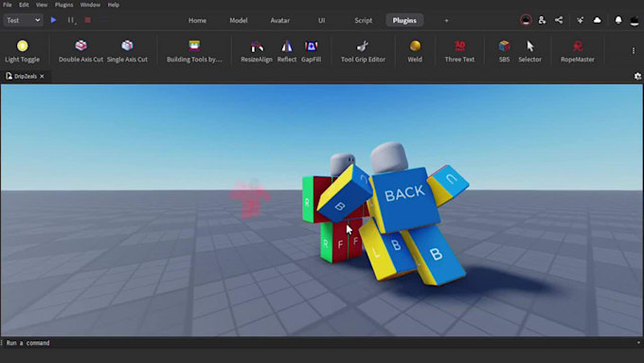Open the Tool Grip Editor plugin

click(363, 46)
